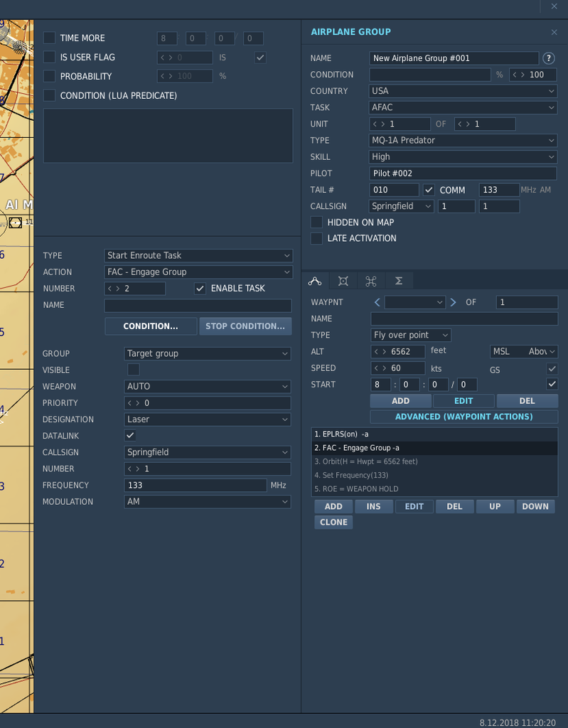Open the Triggered Actions tab icon
The height and width of the screenshot is (728, 568).
370,281
